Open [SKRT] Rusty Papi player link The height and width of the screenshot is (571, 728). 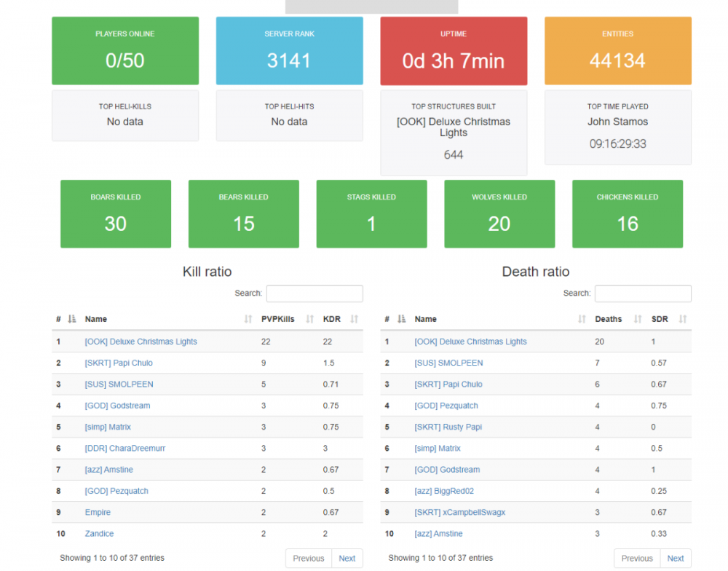(x=448, y=427)
